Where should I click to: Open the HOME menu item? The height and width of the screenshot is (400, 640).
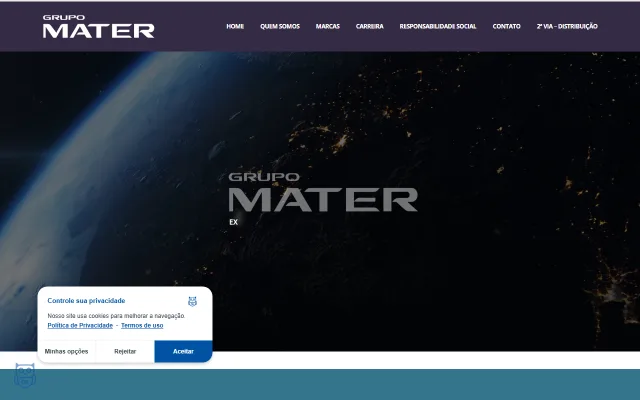pyautogui.click(x=235, y=26)
